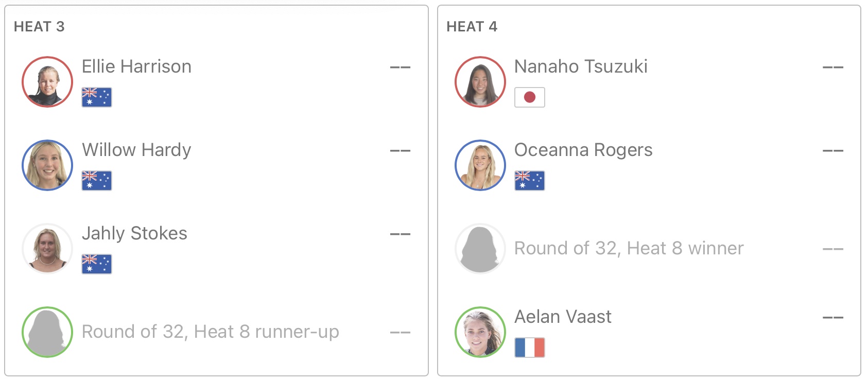Select the Heat 4 header label
Screen dimensions: 868x380
(x=472, y=27)
